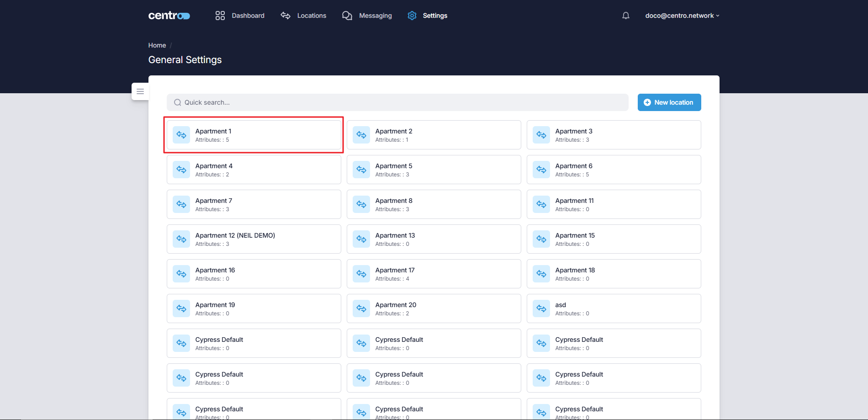Open the Apartment 6 location name
The image size is (868, 420).
pyautogui.click(x=574, y=166)
